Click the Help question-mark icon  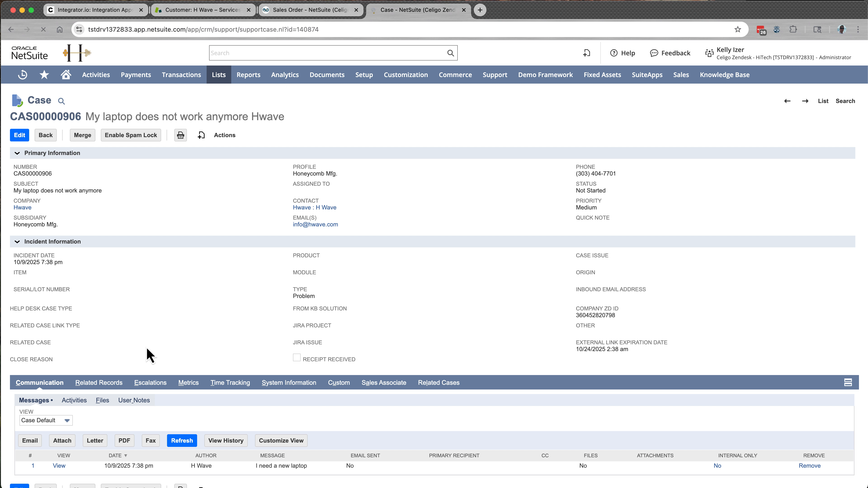(614, 53)
